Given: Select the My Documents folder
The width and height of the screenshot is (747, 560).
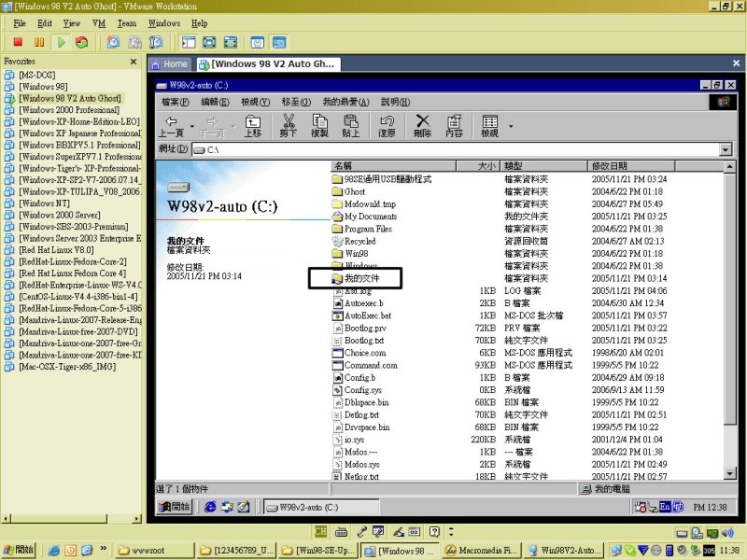Looking at the screenshot, I should (x=364, y=217).
